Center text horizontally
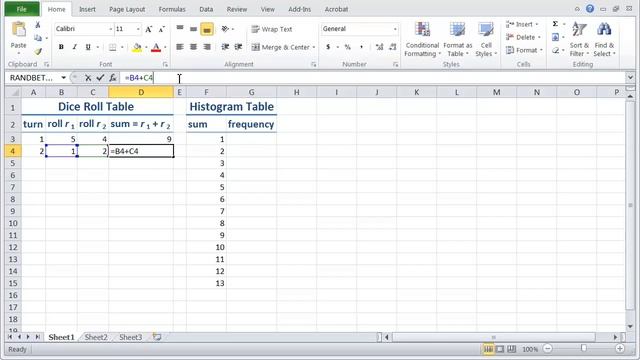This screenshot has width=640, height=360. click(193, 47)
